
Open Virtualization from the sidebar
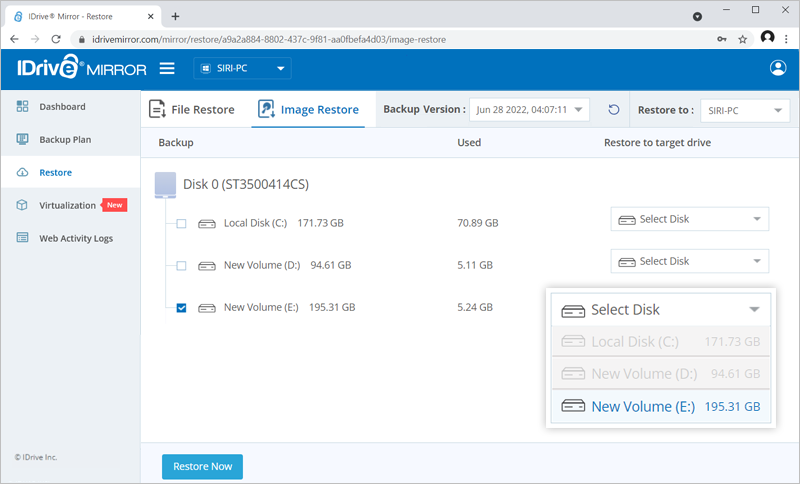70,205
